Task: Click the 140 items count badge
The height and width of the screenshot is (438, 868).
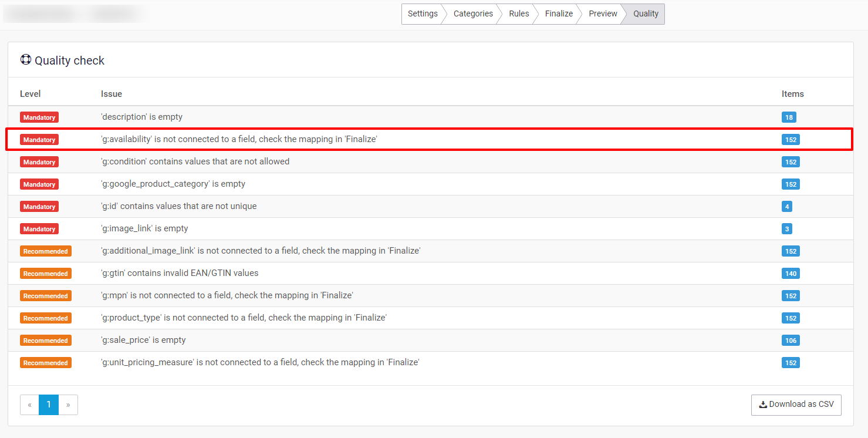Action: click(x=791, y=274)
